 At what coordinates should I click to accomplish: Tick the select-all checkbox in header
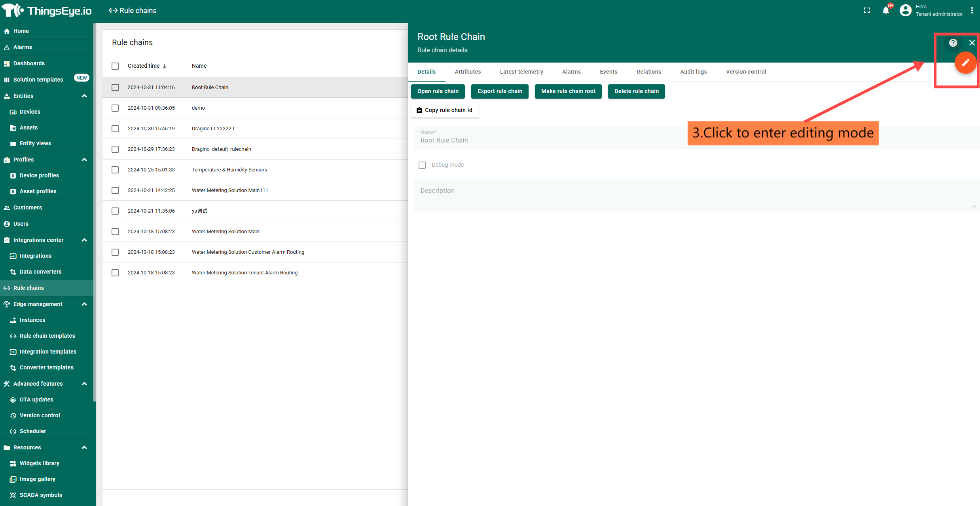click(115, 66)
